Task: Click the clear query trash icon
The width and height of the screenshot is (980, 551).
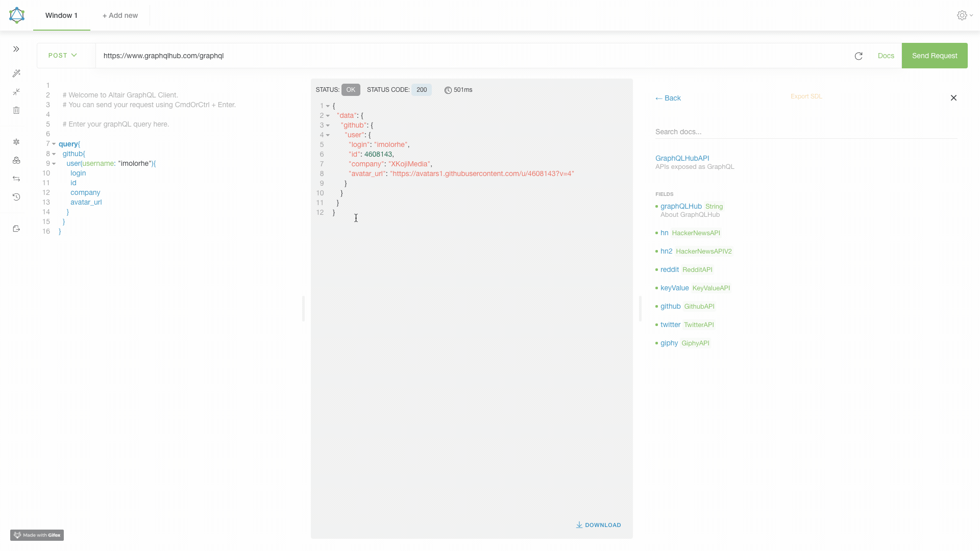Action: click(16, 110)
